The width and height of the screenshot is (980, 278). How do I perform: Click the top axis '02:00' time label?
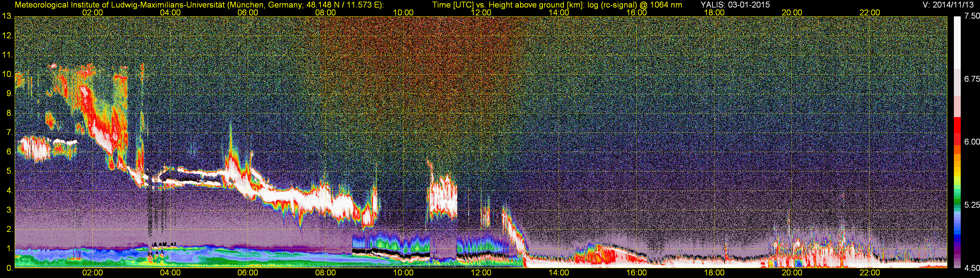point(92,12)
